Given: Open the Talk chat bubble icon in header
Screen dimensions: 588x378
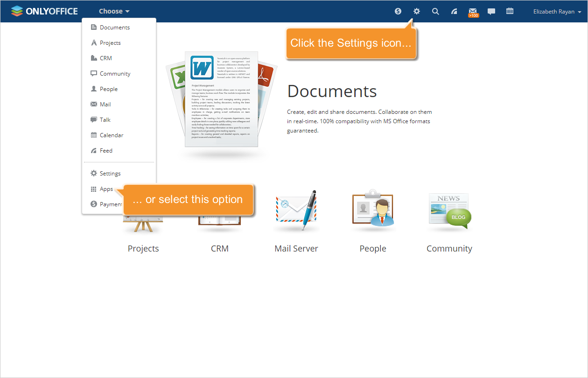Looking at the screenshot, I should click(x=491, y=11).
